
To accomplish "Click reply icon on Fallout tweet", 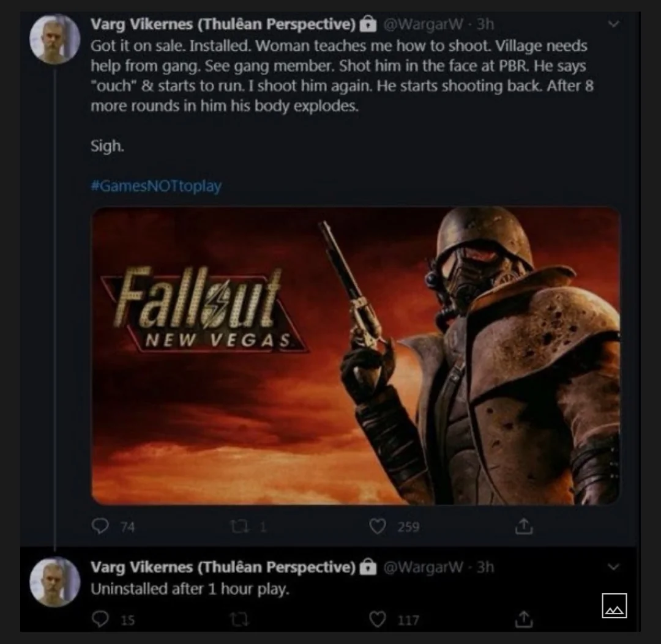I will click(100, 527).
